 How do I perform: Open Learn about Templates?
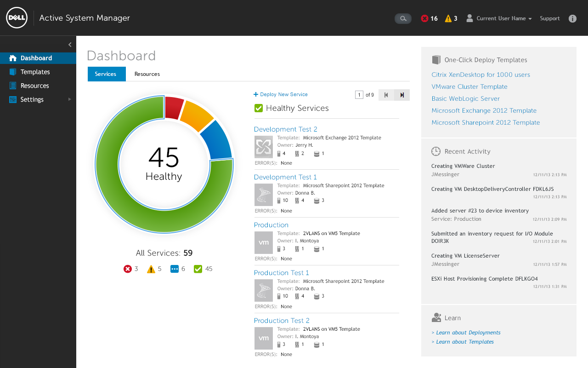[x=463, y=342]
